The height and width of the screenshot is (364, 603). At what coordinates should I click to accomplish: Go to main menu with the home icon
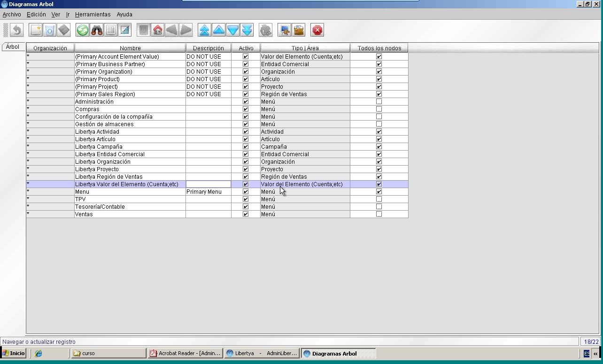(x=158, y=30)
